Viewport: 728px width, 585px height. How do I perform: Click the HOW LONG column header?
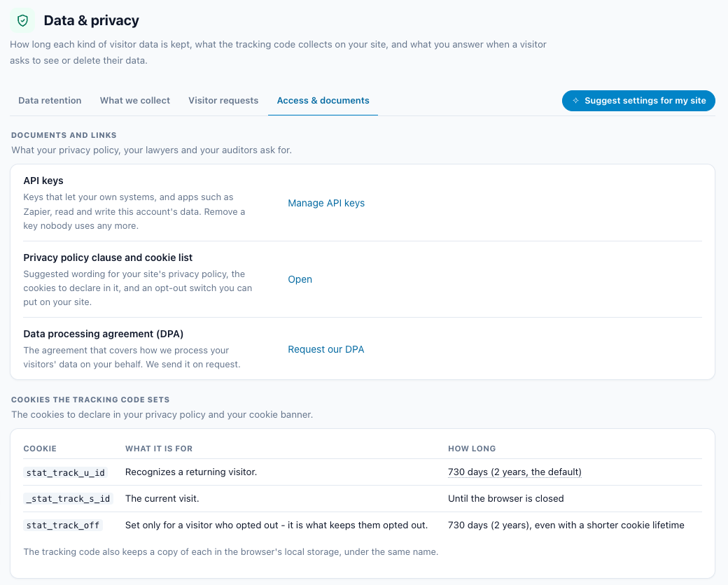coord(472,449)
